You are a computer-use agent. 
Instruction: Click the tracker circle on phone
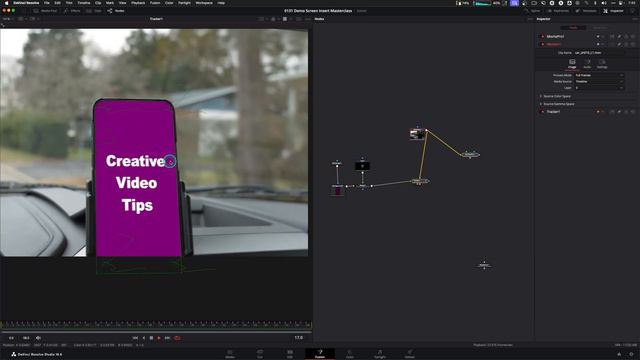pyautogui.click(x=170, y=161)
